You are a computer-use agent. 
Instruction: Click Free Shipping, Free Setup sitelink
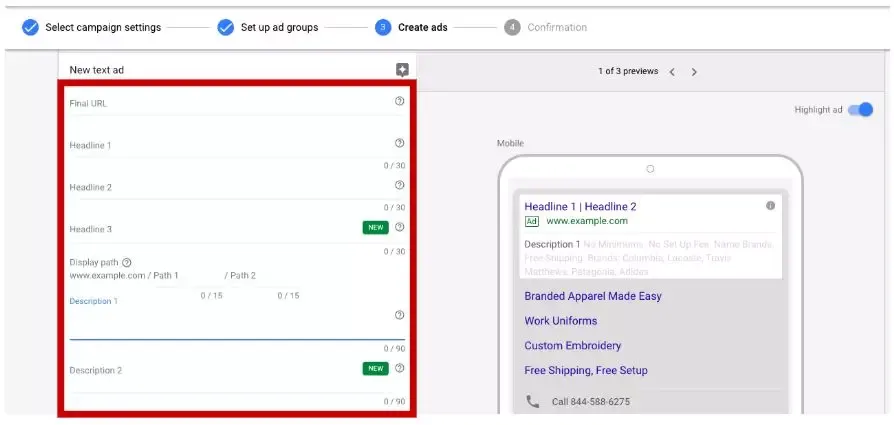coord(586,371)
